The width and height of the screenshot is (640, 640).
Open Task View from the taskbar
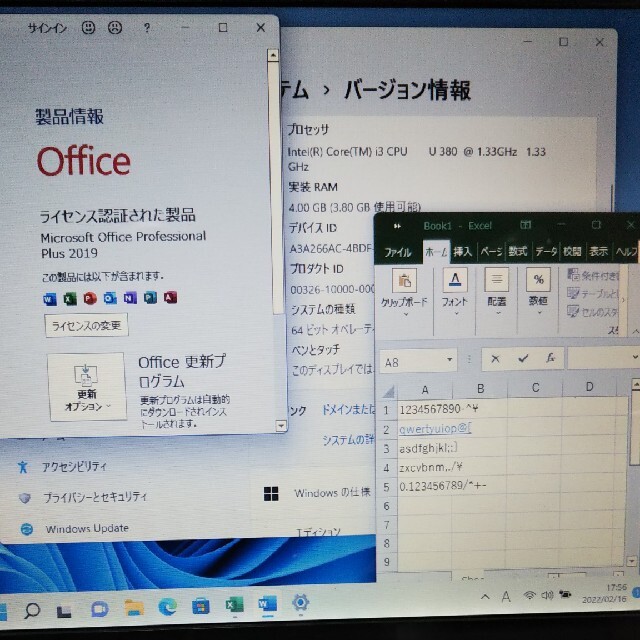pyautogui.click(x=64, y=611)
